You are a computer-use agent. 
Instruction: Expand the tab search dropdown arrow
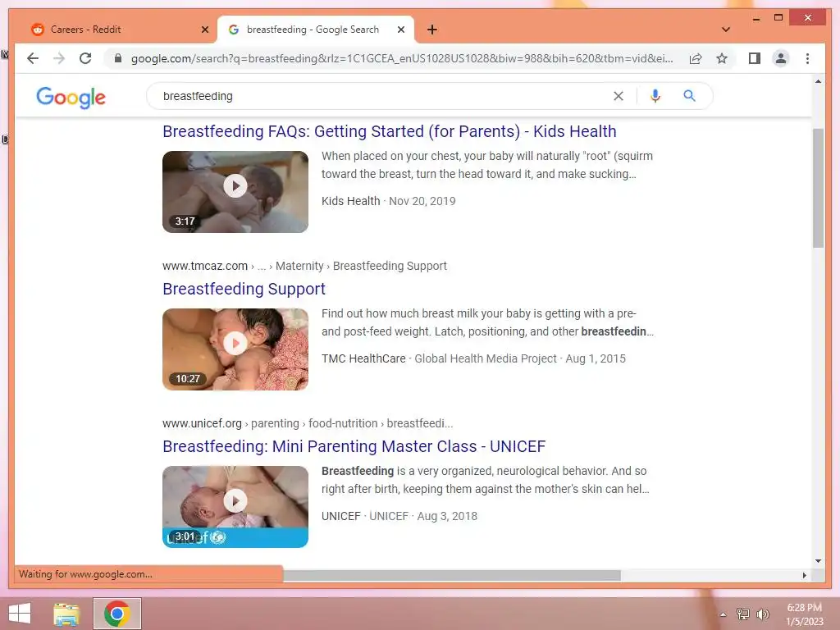[726, 30]
